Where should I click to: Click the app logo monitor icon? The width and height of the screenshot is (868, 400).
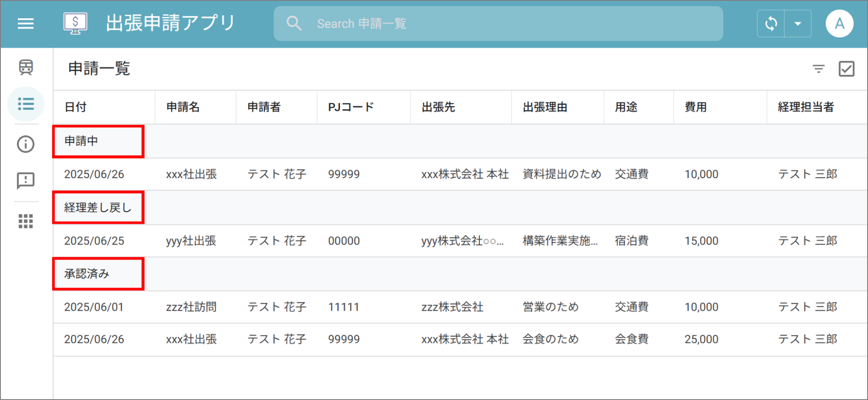(x=75, y=23)
